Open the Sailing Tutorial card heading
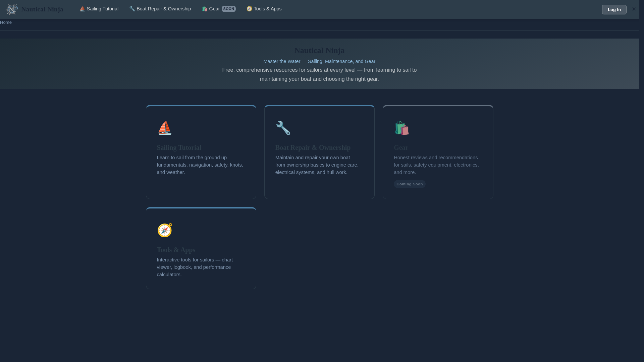 [x=179, y=147]
